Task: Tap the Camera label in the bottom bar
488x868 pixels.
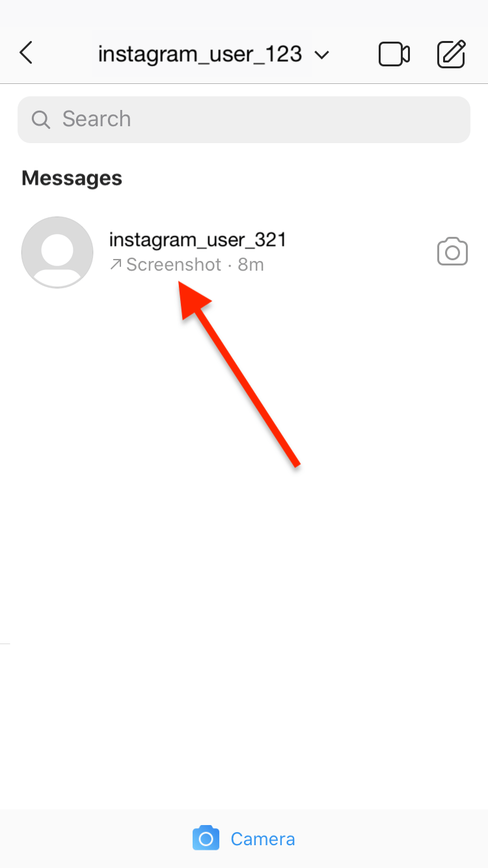Action: click(263, 839)
